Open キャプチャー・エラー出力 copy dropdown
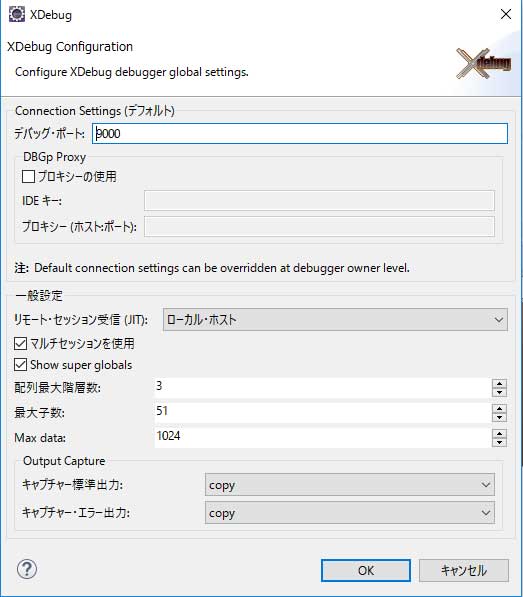 point(349,513)
